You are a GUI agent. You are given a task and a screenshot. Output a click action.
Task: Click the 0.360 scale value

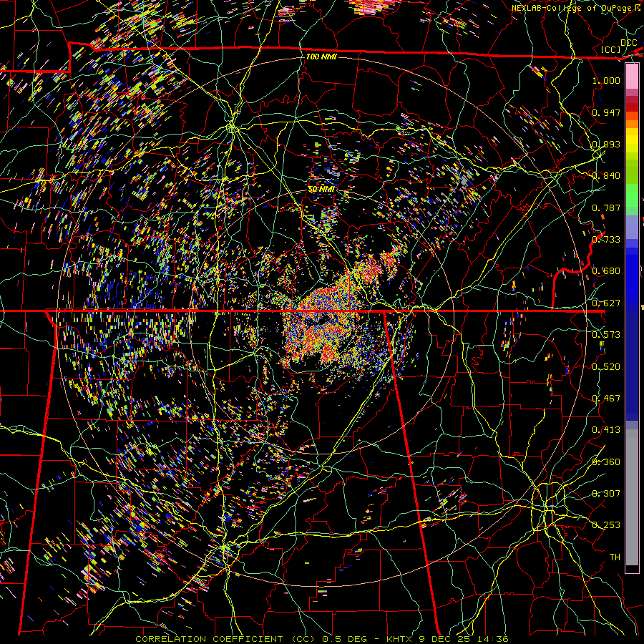[x=606, y=462]
